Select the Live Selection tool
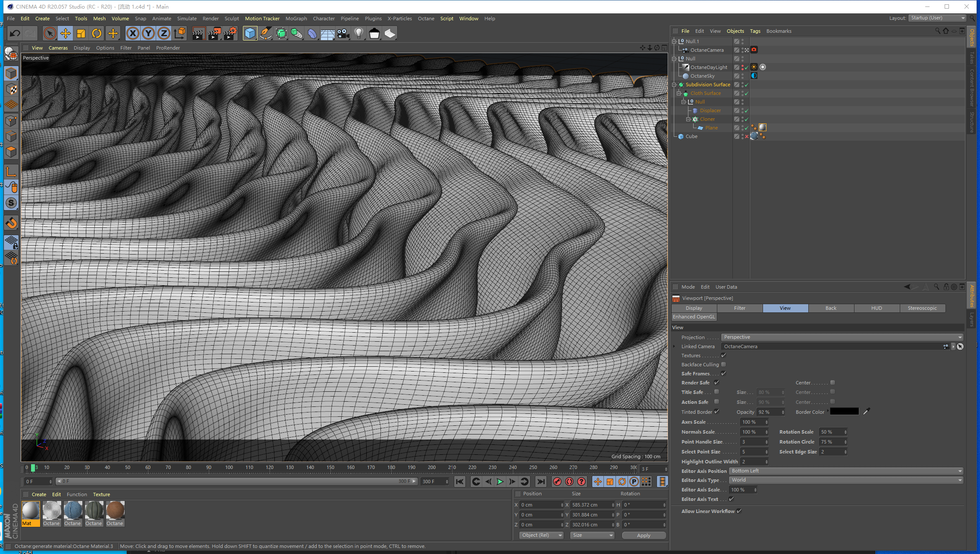 coord(50,33)
